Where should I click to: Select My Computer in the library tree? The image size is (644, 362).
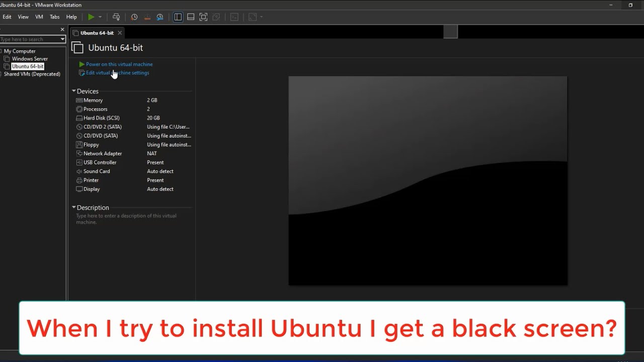pos(20,51)
